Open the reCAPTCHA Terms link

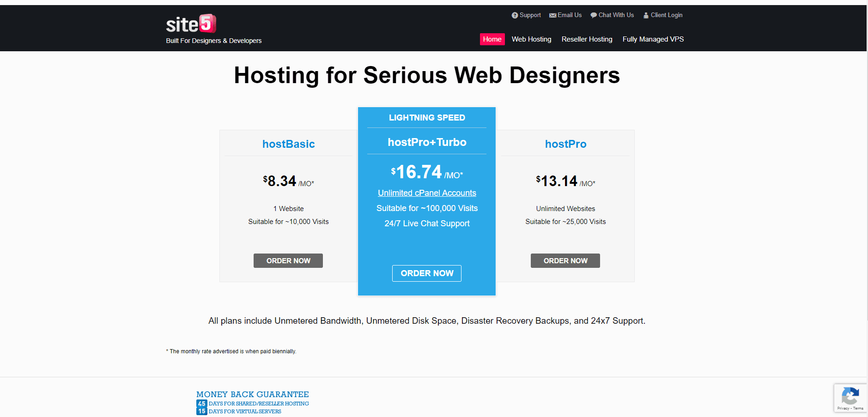pyautogui.click(x=858, y=408)
